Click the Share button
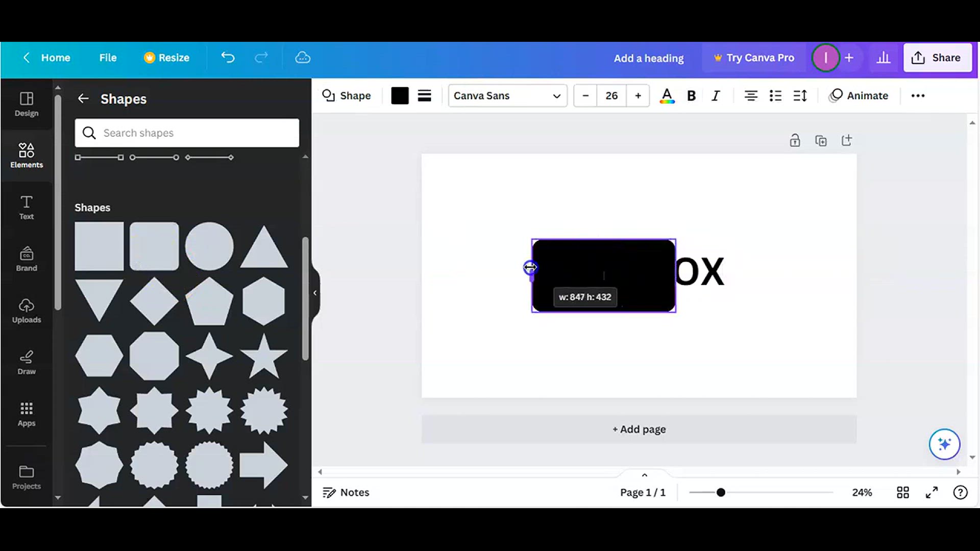The image size is (980, 551). [937, 58]
